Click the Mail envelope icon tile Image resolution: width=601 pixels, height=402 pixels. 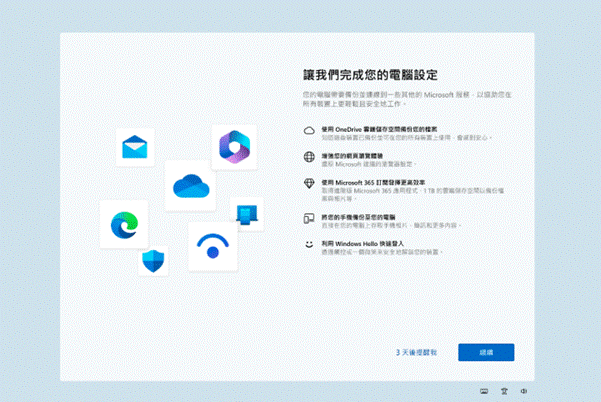click(135, 147)
